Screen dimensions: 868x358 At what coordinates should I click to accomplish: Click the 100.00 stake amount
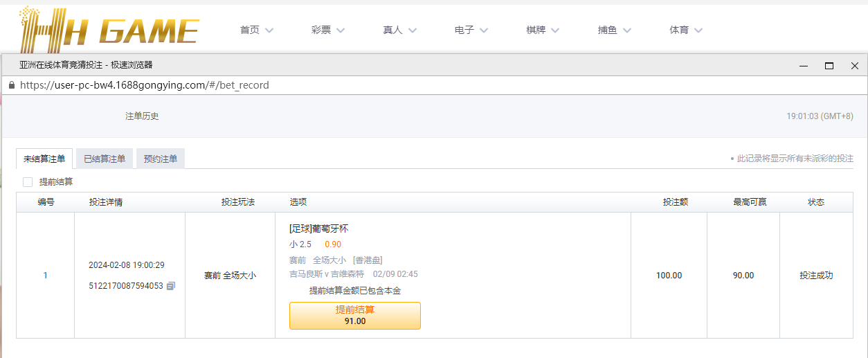[669, 276]
